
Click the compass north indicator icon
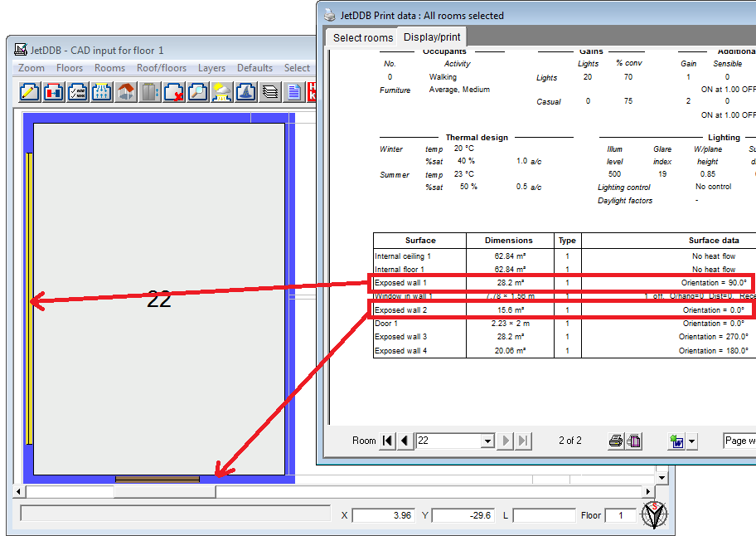tap(655, 515)
